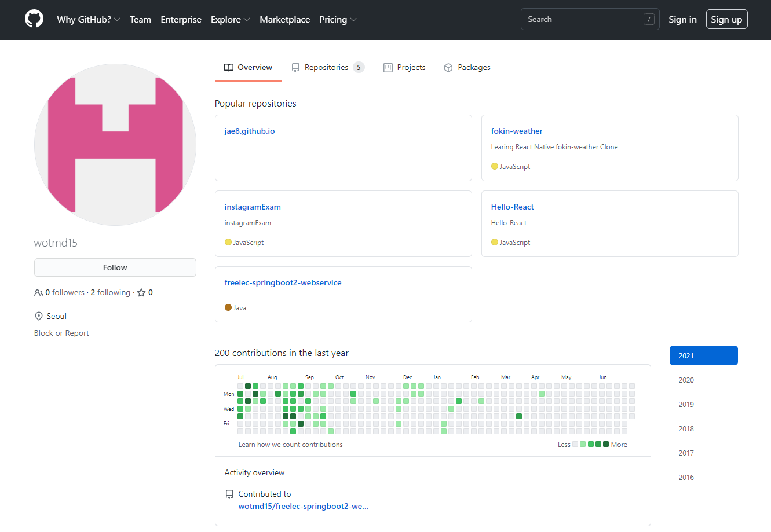This screenshot has height=532, width=771.
Task: Click the location pin next to Seoul
Action: click(x=38, y=315)
